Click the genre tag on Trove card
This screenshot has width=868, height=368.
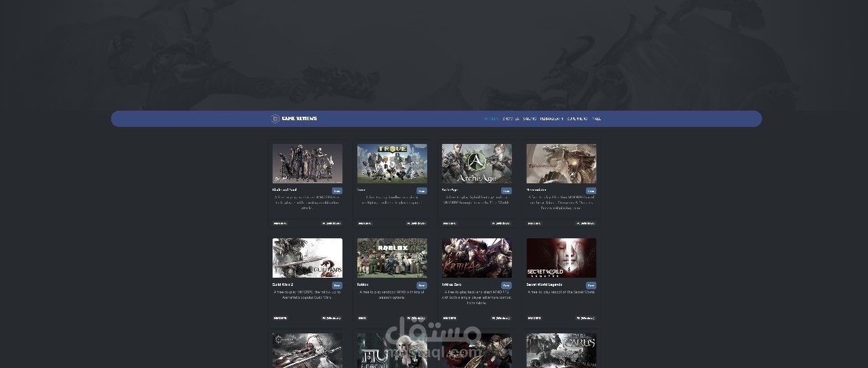365,223
